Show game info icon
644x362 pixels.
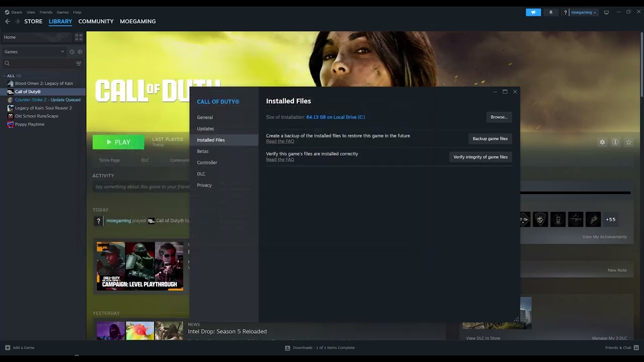click(x=615, y=142)
